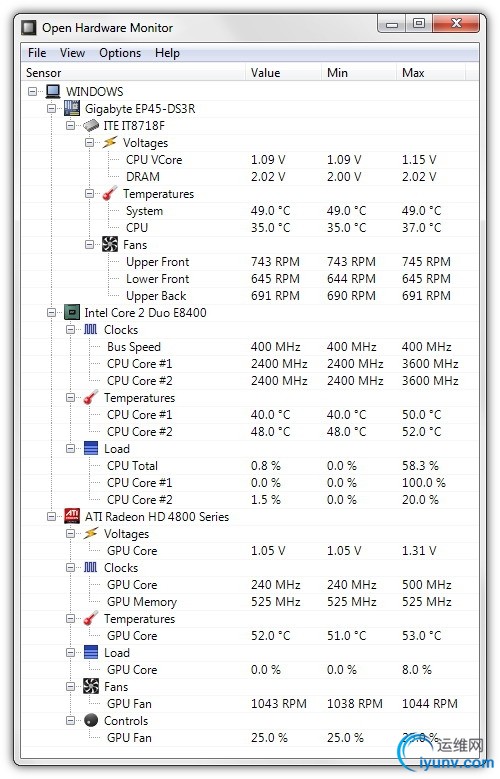The image size is (500, 779).
Task: Click the motherboard Voltages lightning icon
Action: (110, 143)
